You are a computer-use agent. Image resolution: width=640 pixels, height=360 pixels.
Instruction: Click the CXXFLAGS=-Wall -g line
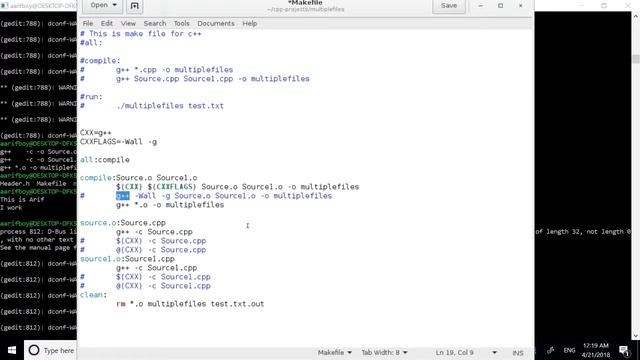(x=118, y=142)
